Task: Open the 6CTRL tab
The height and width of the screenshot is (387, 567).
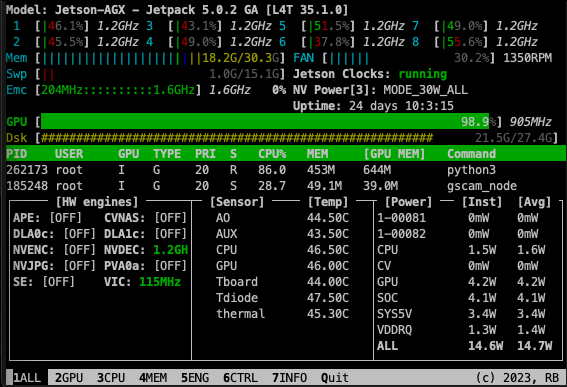Action: pyautogui.click(x=240, y=378)
